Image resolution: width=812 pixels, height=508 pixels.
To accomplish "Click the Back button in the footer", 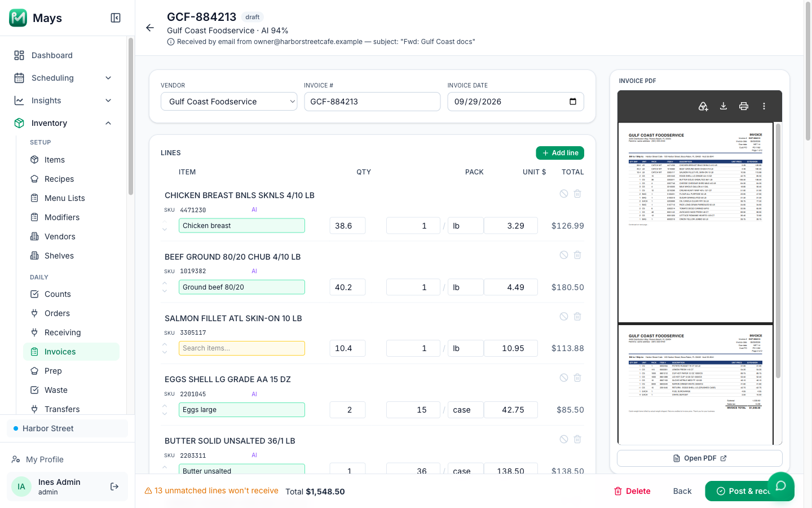I will coord(682,491).
